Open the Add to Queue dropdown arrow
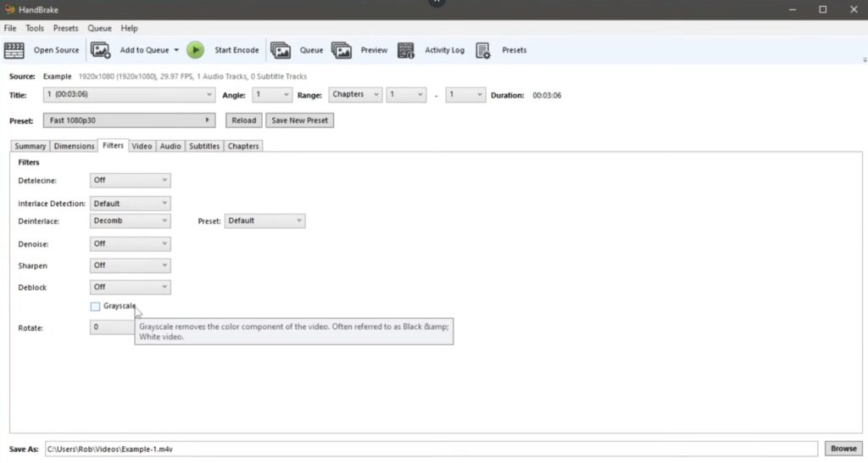This screenshot has height=463, width=868. pyautogui.click(x=176, y=50)
